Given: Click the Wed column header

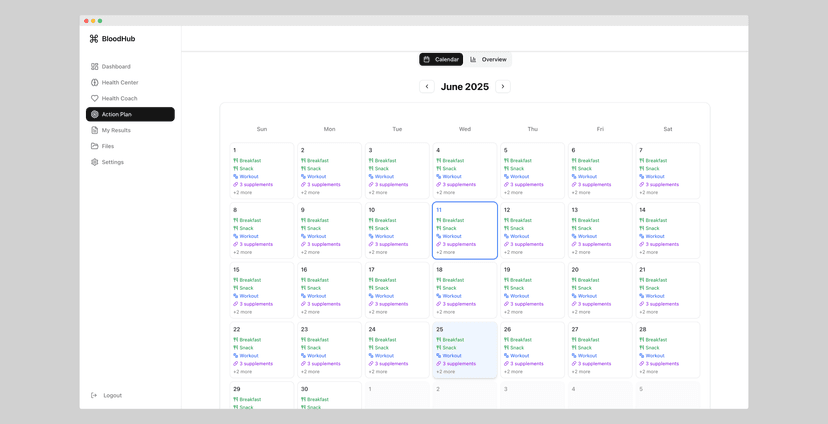Looking at the screenshot, I should point(465,129).
